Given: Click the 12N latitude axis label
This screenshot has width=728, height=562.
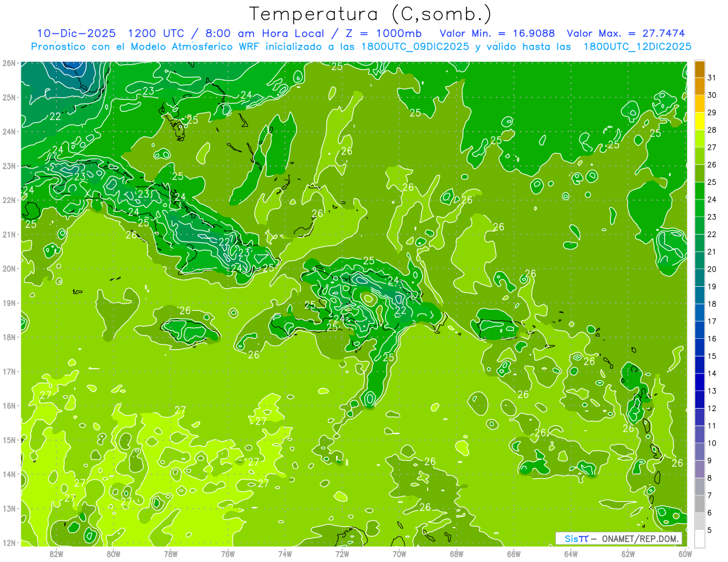Looking at the screenshot, I should (10, 543).
